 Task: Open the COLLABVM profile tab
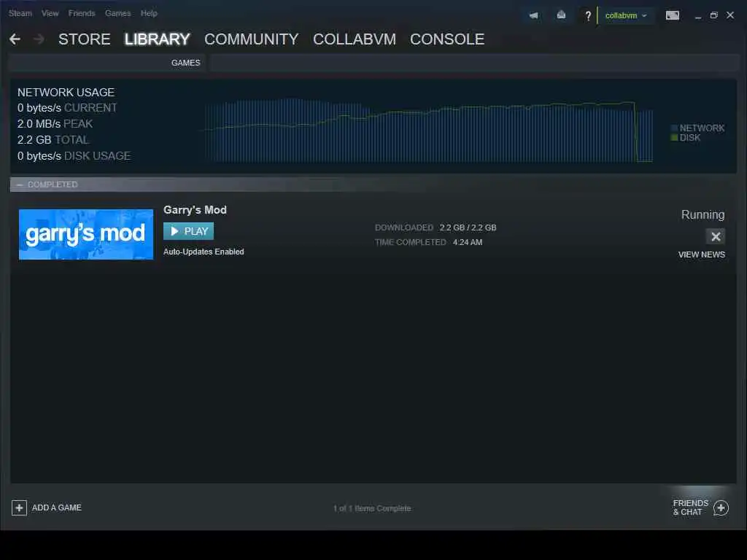click(x=355, y=39)
